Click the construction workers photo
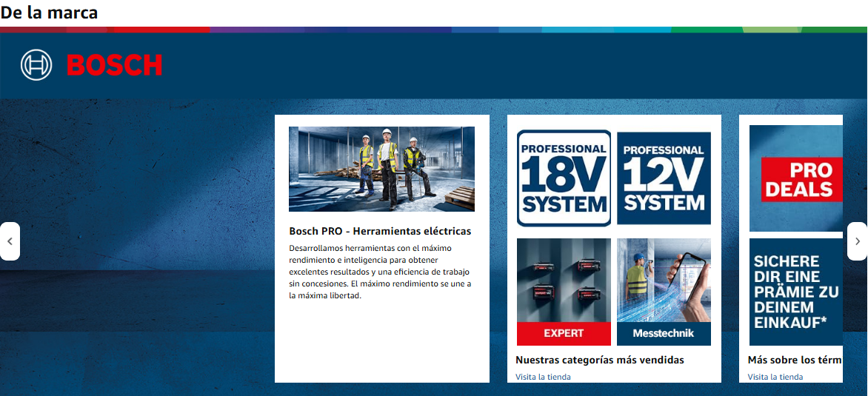This screenshot has height=396, width=868. click(x=381, y=169)
